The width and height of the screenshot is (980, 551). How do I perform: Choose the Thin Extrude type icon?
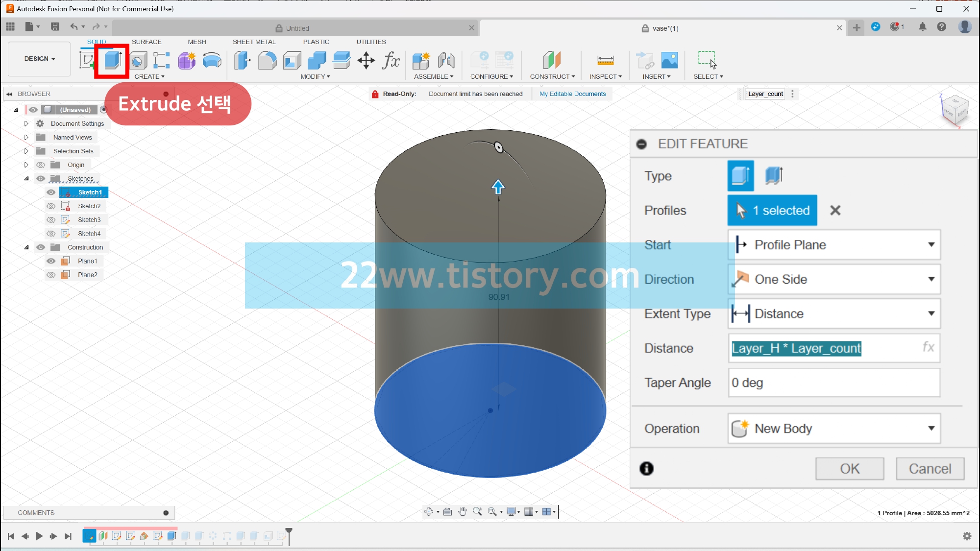click(x=774, y=175)
